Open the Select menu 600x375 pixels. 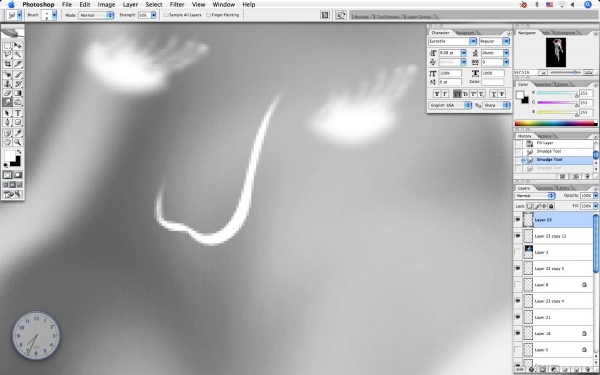click(x=154, y=5)
